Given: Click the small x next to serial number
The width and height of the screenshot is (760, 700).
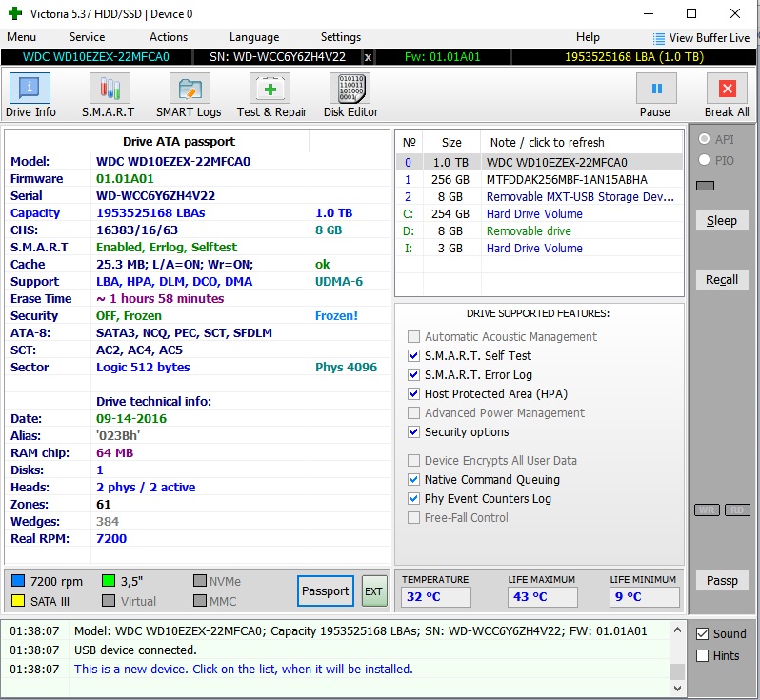Looking at the screenshot, I should coord(368,57).
